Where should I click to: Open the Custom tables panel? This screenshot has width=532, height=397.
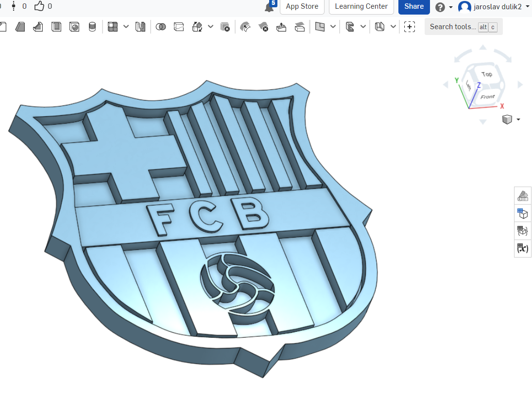(x=522, y=231)
